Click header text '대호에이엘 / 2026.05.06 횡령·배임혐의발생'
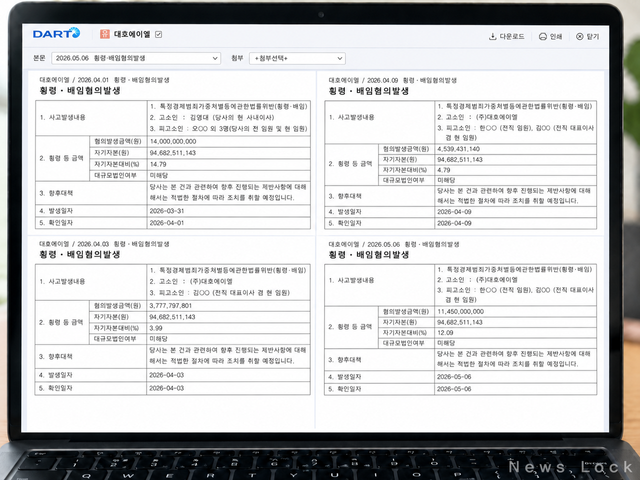The image size is (640, 480). tap(394, 244)
